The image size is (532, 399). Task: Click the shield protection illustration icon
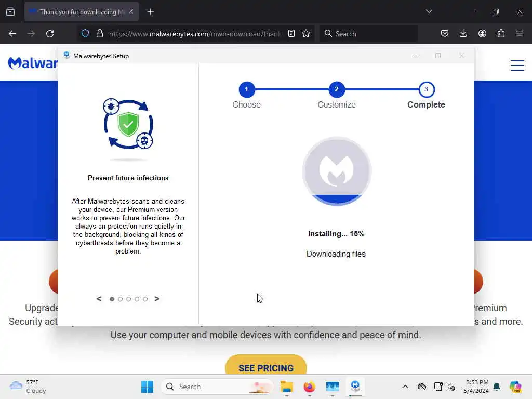128,124
